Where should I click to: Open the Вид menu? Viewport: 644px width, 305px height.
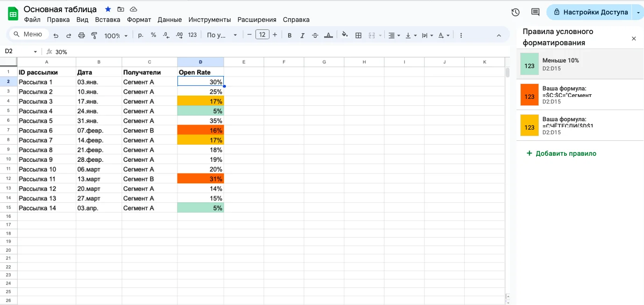pos(82,20)
